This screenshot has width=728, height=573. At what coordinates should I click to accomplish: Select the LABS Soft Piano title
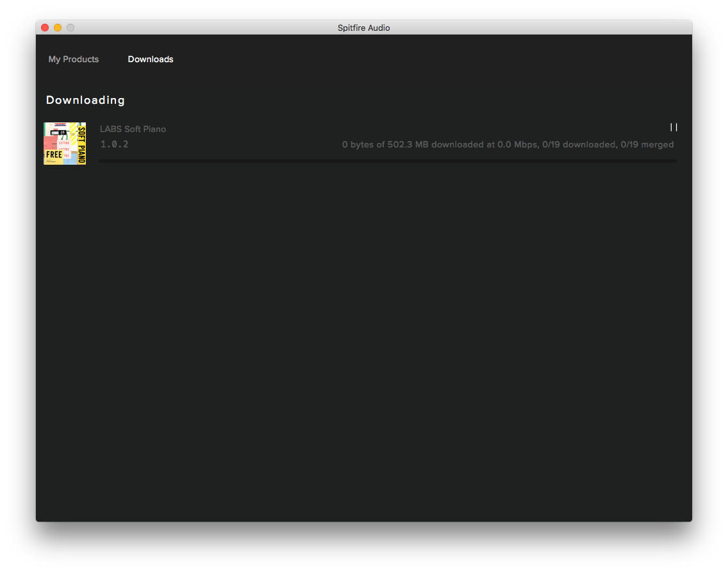[133, 129]
